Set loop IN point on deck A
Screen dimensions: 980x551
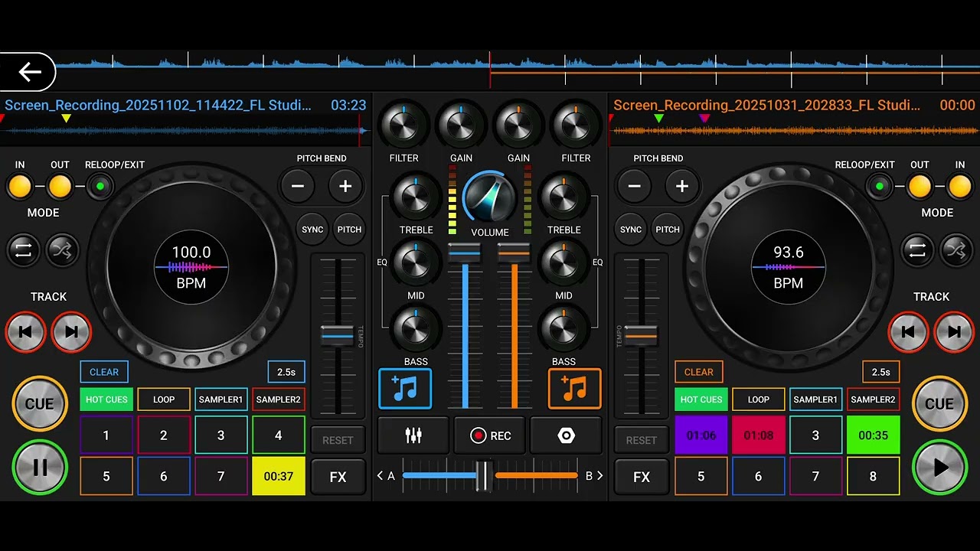tap(20, 186)
